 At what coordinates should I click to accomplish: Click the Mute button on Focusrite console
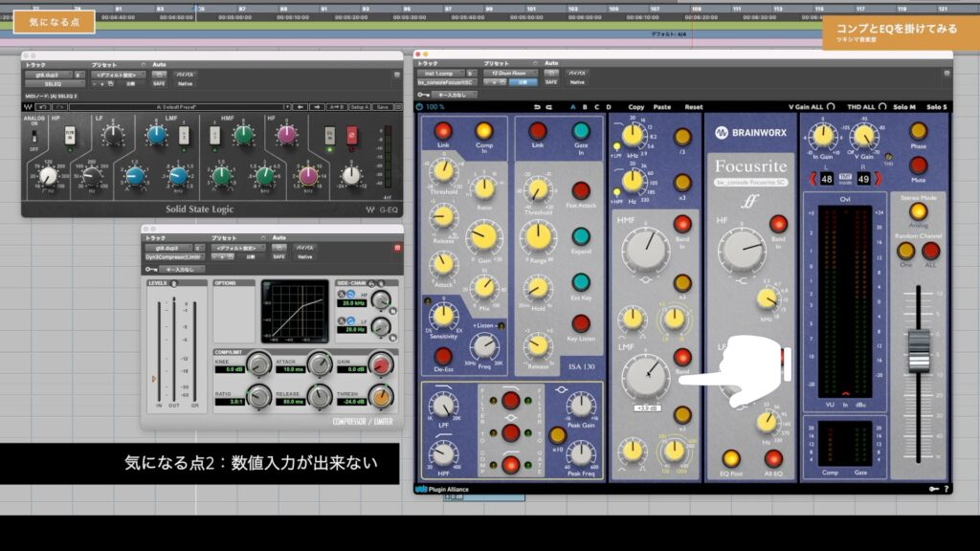click(x=918, y=165)
